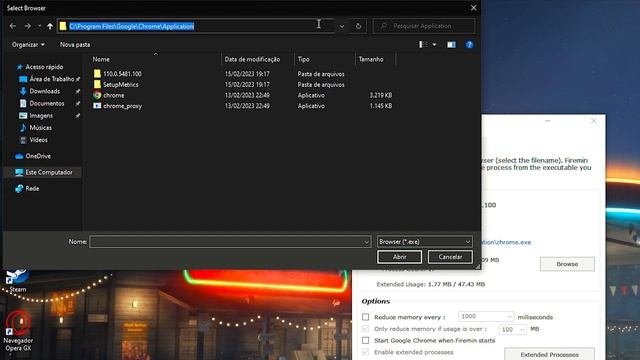Viewport: 640px width, 360px height.
Task: Open the 1000 milliseconds dropdown
Action: pyautogui.click(x=486, y=316)
